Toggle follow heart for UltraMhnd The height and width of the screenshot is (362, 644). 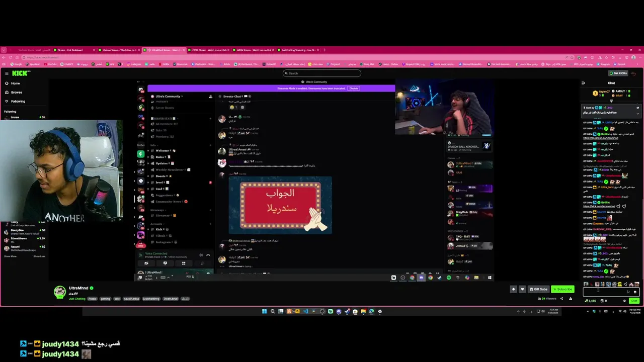(522, 289)
